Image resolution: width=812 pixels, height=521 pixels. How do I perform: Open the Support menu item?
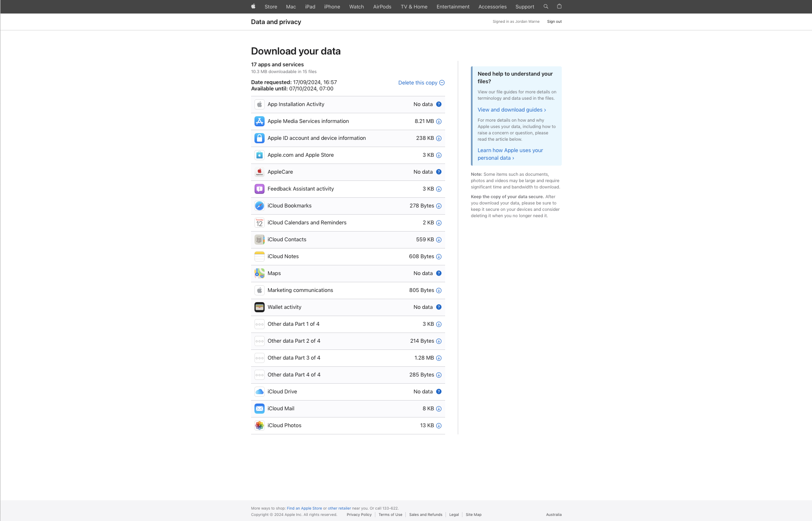(x=525, y=7)
